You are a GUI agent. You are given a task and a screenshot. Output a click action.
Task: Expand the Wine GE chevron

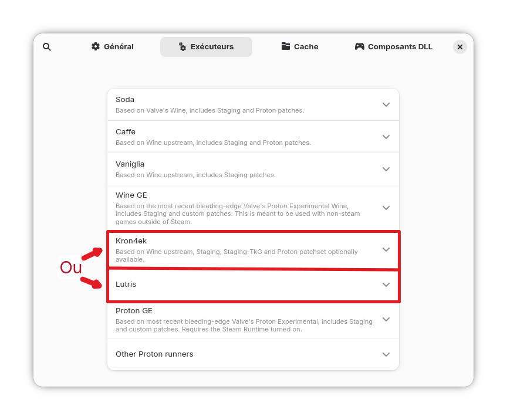[386, 208]
